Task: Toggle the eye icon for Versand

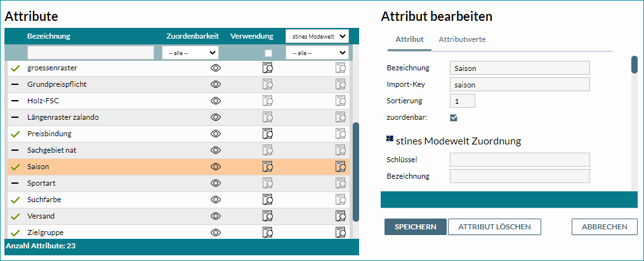Action: click(216, 216)
